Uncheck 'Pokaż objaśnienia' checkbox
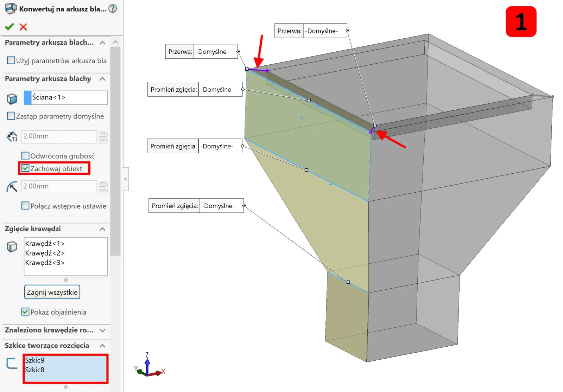The image size is (563, 392). click(25, 311)
